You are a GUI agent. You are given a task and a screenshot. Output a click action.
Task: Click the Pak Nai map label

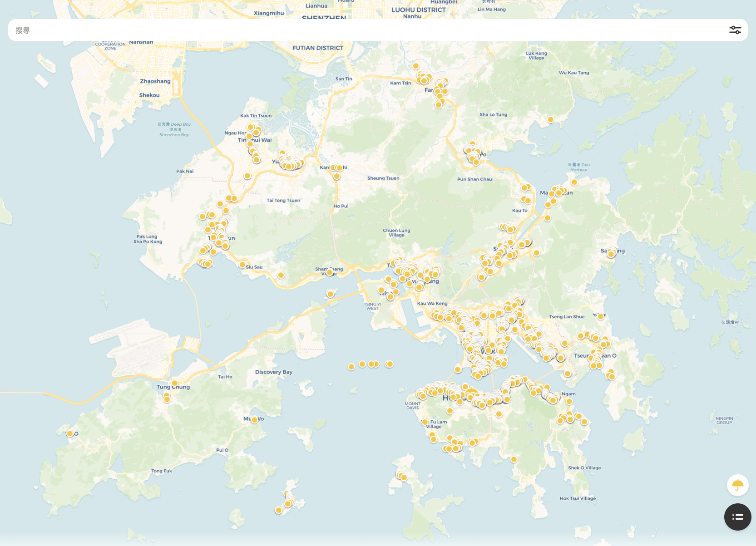[185, 172]
